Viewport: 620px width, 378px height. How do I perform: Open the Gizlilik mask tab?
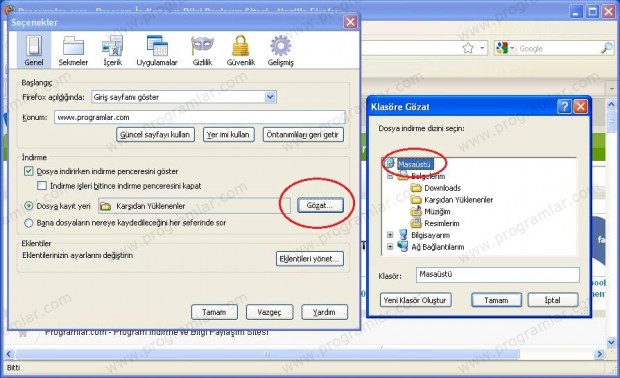(x=202, y=50)
